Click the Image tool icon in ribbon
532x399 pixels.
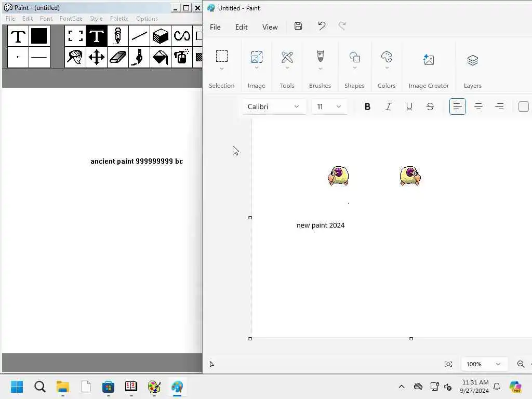pyautogui.click(x=257, y=57)
